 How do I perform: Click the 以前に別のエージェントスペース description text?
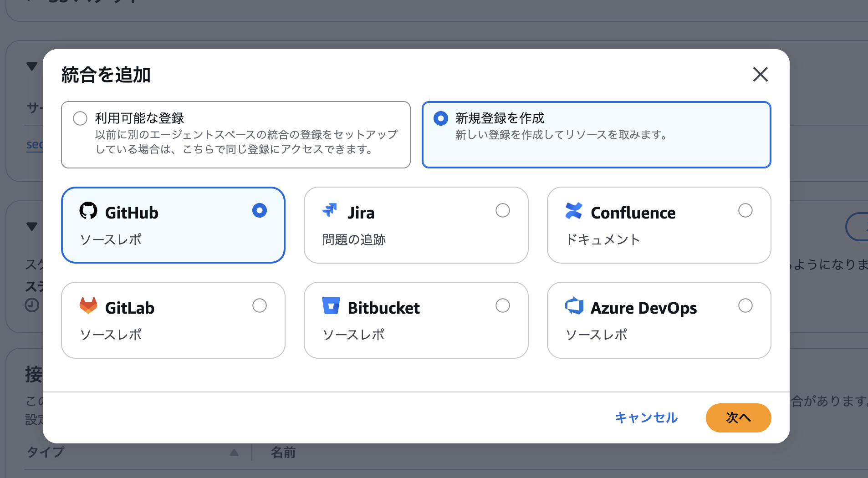(246, 142)
